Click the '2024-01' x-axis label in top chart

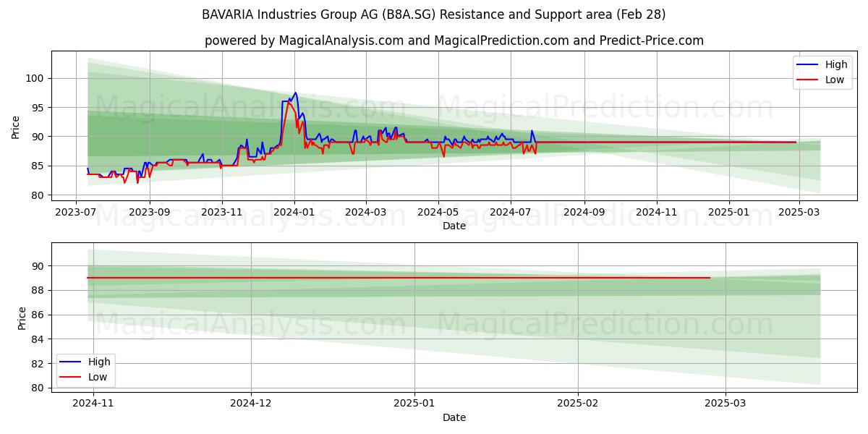tap(294, 213)
